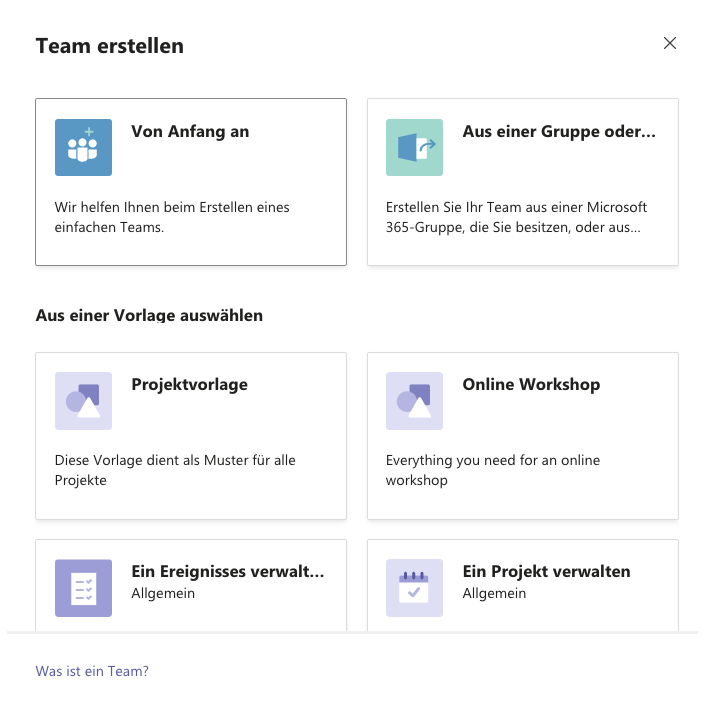
Task: Select the 'Von Anfang an' title
Action: pyautogui.click(x=190, y=131)
